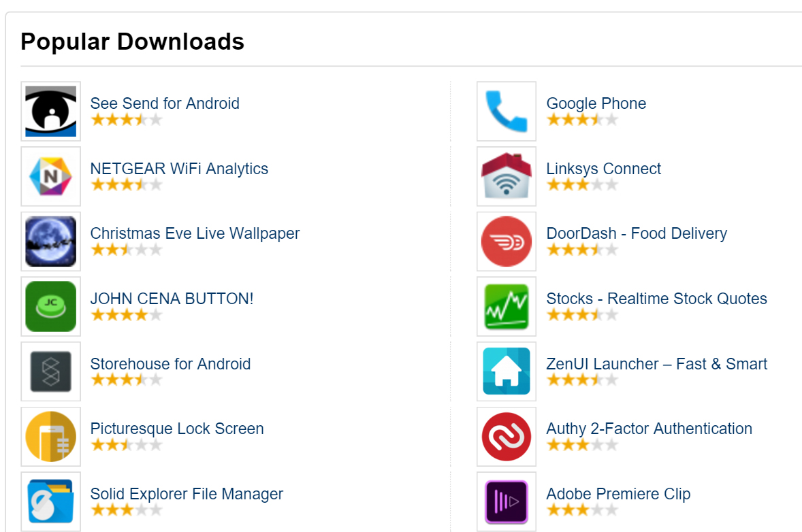Open the See Send for Android link
The image size is (802, 532).
(165, 103)
